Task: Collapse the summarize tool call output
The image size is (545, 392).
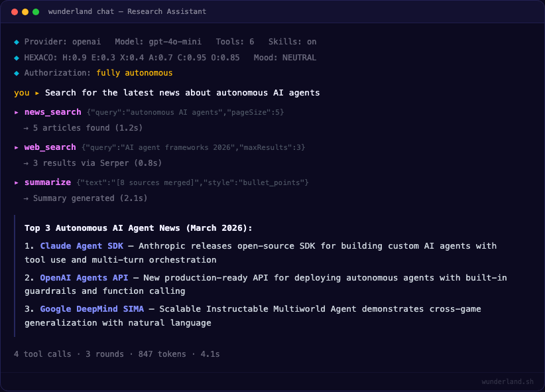Action: click(47, 182)
